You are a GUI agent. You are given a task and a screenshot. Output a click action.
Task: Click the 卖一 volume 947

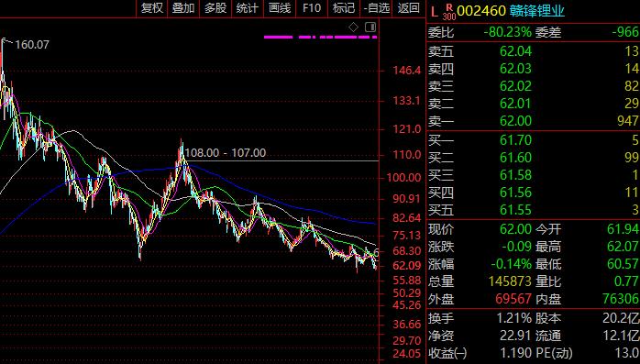tap(628, 121)
